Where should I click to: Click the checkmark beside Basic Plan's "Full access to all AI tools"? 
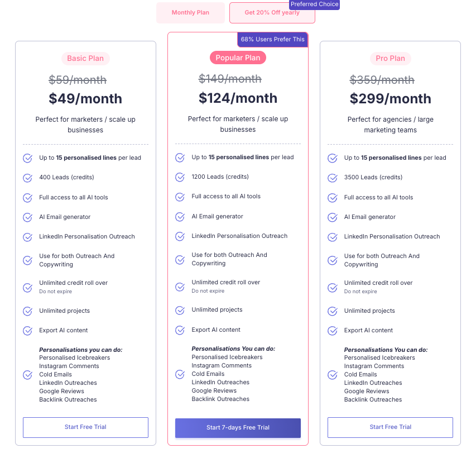point(27,197)
